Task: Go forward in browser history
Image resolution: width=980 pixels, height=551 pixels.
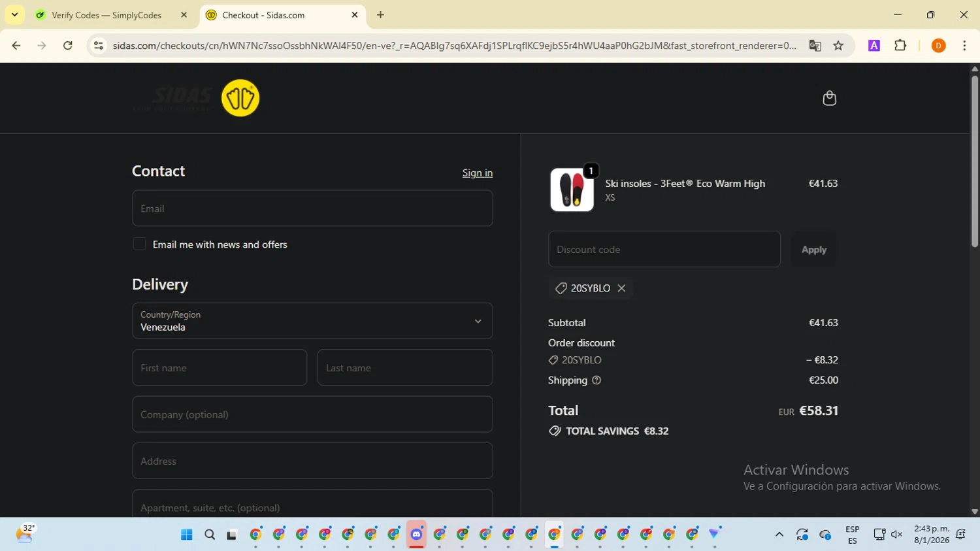Action: tap(42, 46)
